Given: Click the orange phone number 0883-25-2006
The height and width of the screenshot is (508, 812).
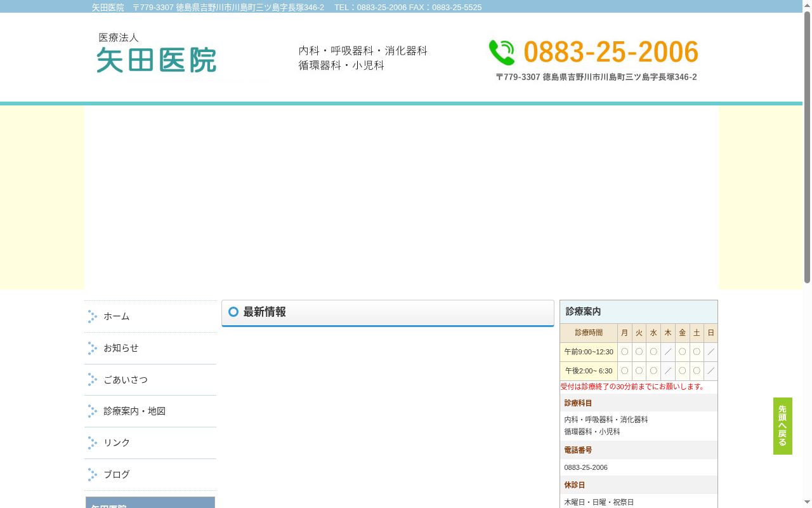Looking at the screenshot, I should 611,52.
